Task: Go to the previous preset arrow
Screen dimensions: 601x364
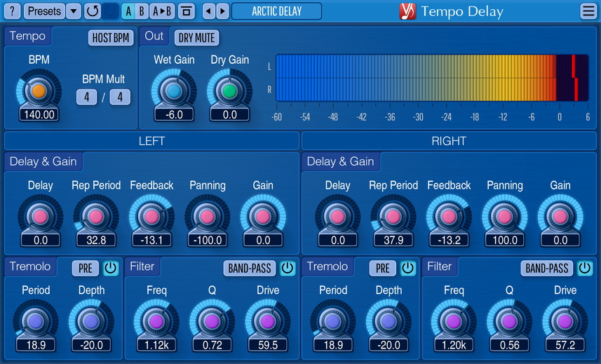Action: pos(208,11)
